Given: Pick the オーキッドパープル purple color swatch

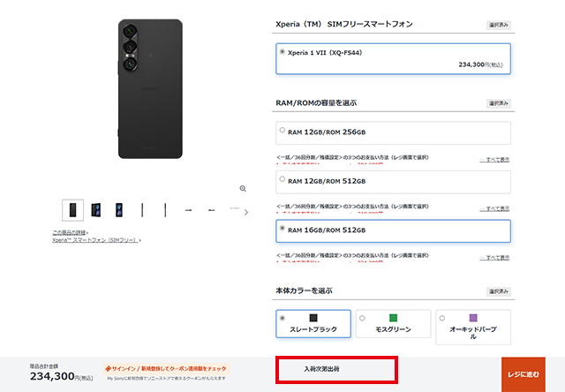Looking at the screenshot, I should click(473, 328).
